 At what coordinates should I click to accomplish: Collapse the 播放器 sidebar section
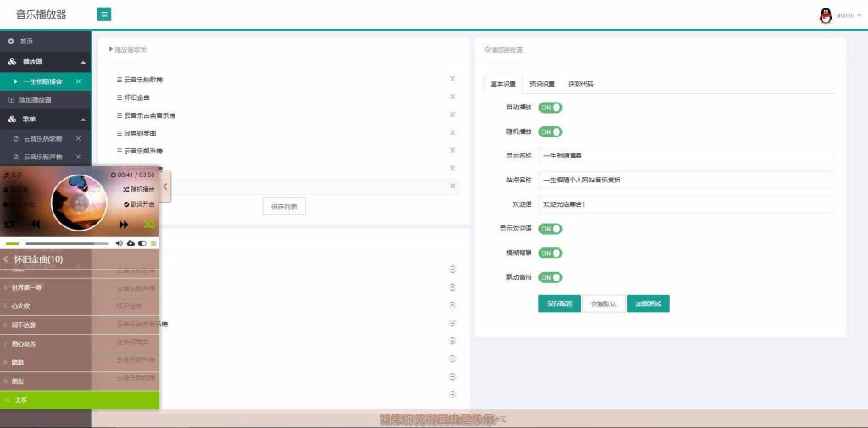(x=46, y=62)
